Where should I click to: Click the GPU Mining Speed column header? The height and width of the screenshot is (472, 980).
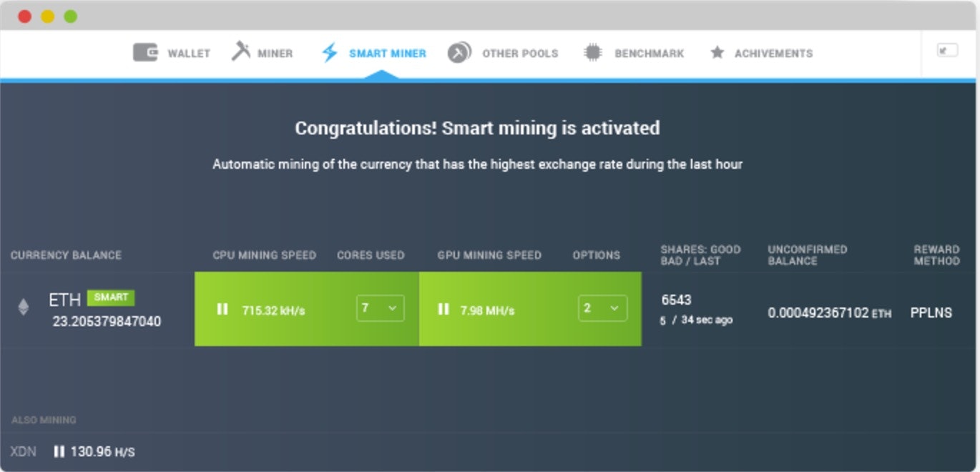pos(489,255)
